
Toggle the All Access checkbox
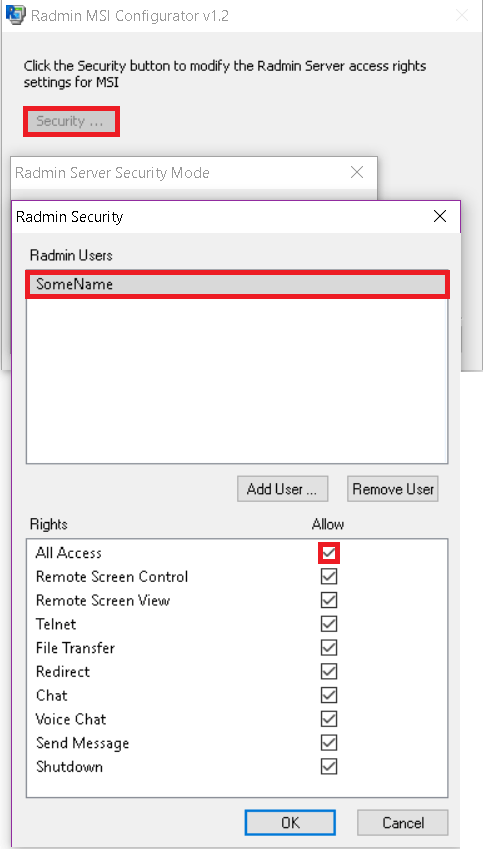pos(329,553)
